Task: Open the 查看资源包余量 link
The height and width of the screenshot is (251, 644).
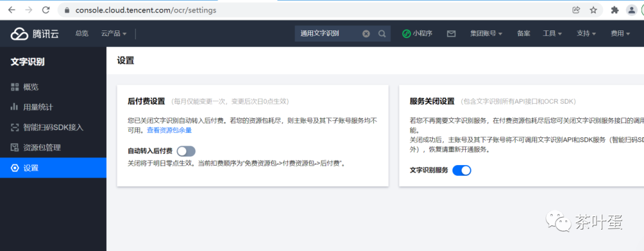Action: (x=169, y=130)
